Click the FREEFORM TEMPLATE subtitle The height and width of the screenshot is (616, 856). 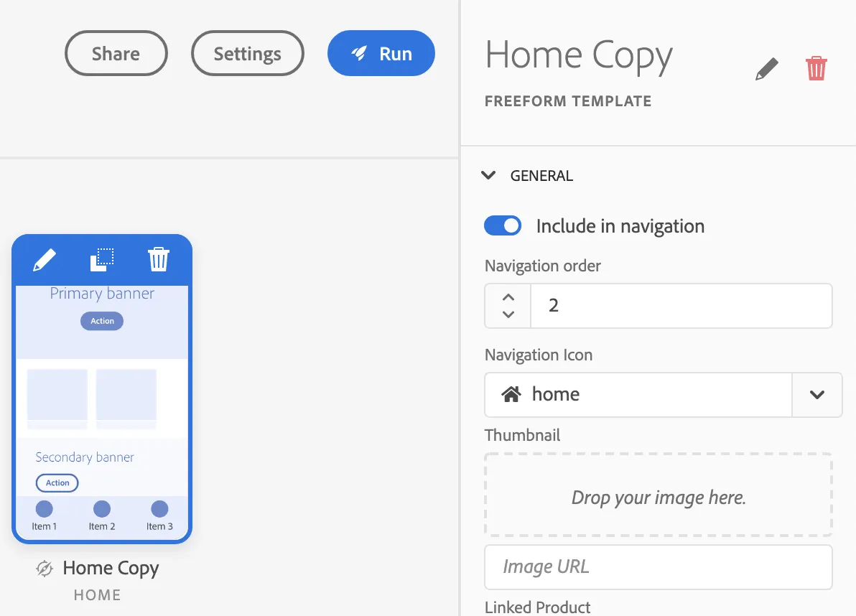coord(568,101)
